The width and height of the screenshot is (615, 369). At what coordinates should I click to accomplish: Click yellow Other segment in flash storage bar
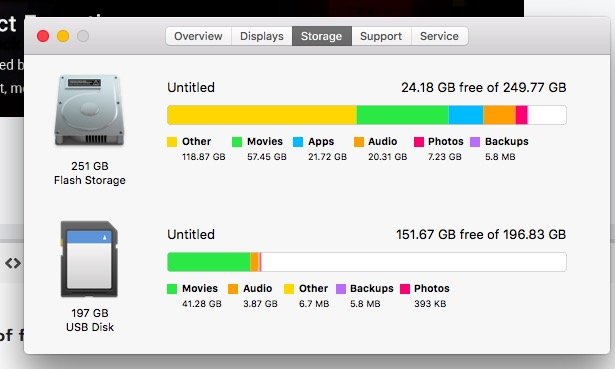[262, 115]
